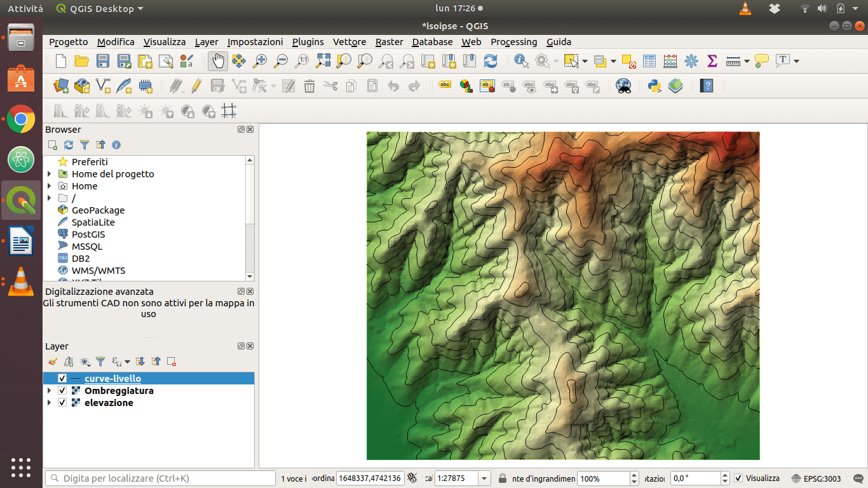Open the metadata search binoculars icon
868x488 pixels.
(624, 86)
